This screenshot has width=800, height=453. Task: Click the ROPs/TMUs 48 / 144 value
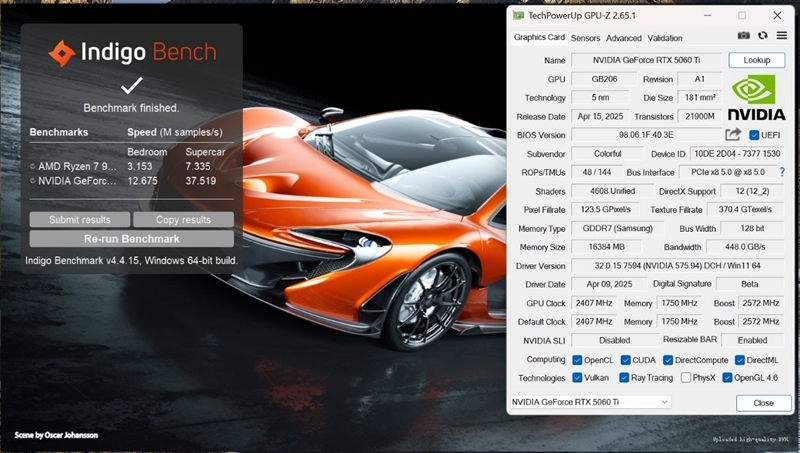point(596,172)
